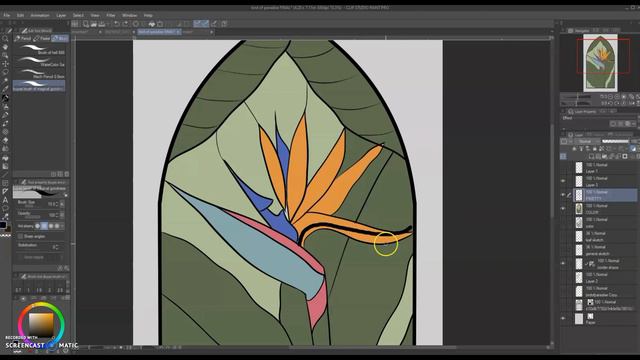Select the Text tool marked with the letter A
This screenshot has width=640, height=360.
(x=5, y=200)
